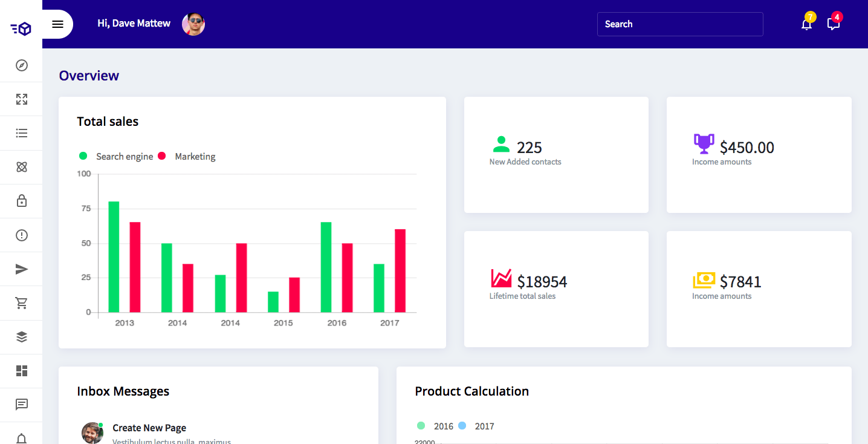Viewport: 868px width, 444px height.
Task: Click the atom-shaped icon in the sidebar
Action: [x=21, y=167]
